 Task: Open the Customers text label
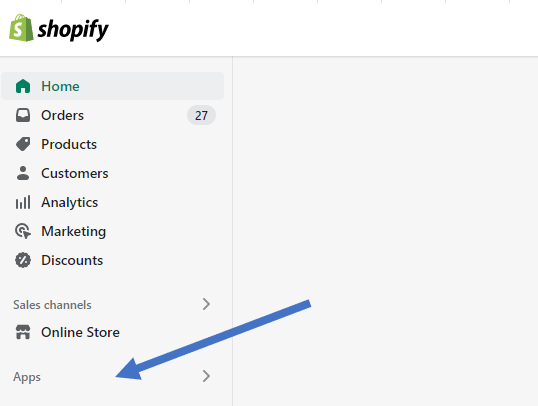75,173
